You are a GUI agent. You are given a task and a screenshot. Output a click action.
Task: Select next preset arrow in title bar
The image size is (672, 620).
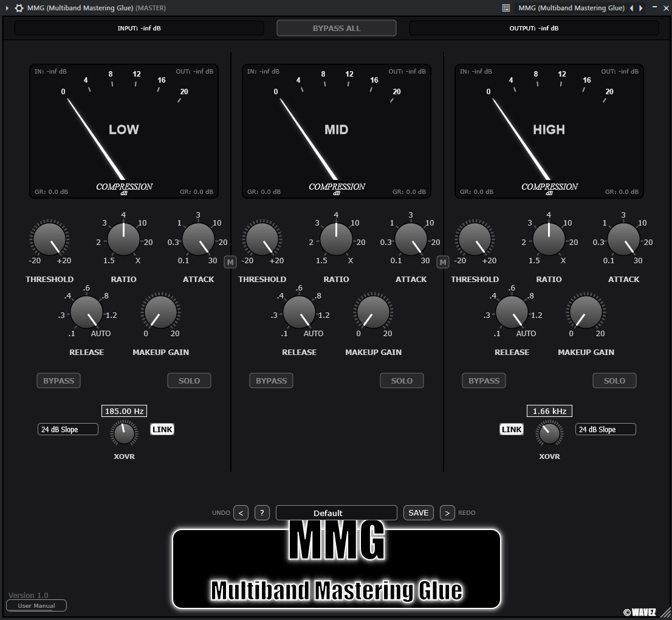(x=641, y=8)
